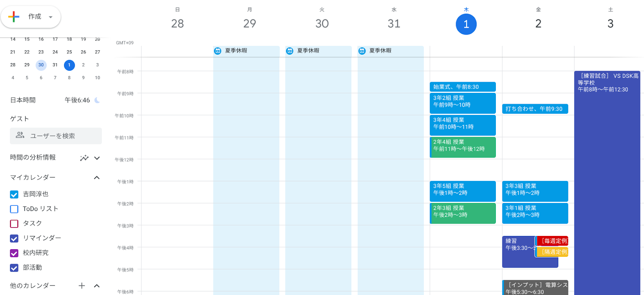Screen dimensions: 644x295
Task: Select day 28 in week header
Action: (178, 24)
